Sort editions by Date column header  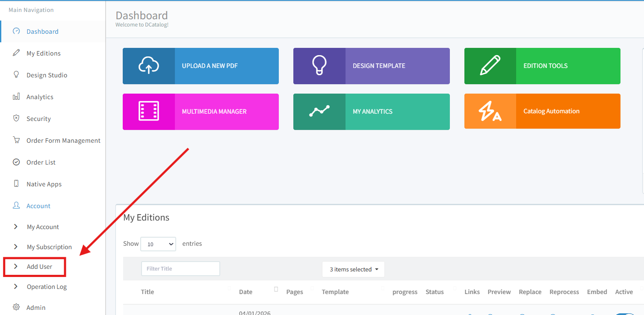pyautogui.click(x=245, y=292)
